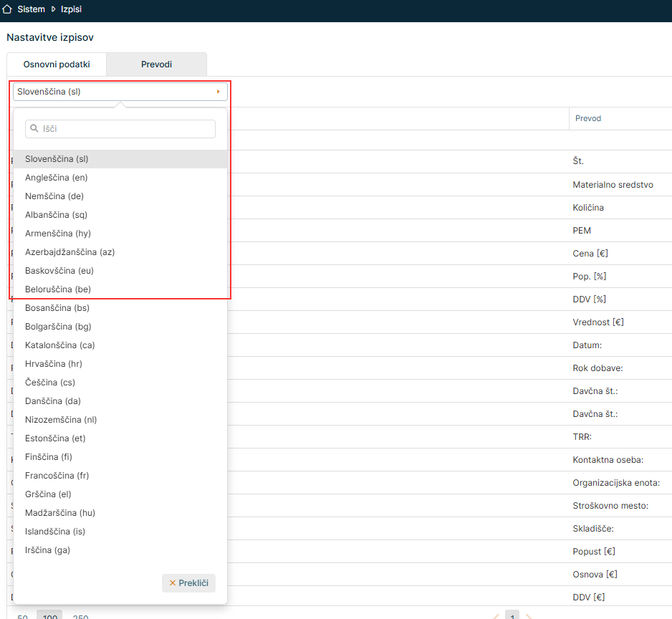
Task: Click the Prekliči cancel button
Action: pos(188,583)
